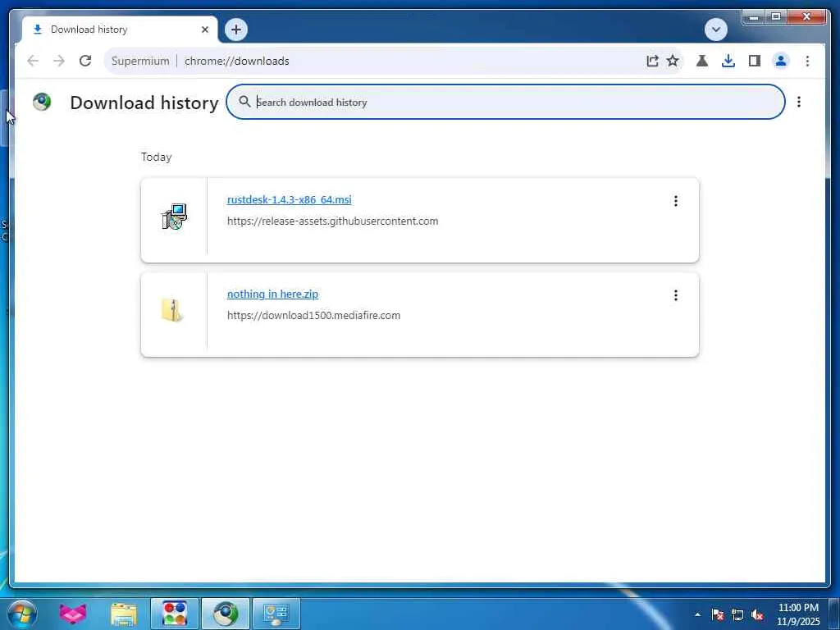Screen dimensions: 840x630
Task: Show hidden system tray icons
Action: point(697,614)
